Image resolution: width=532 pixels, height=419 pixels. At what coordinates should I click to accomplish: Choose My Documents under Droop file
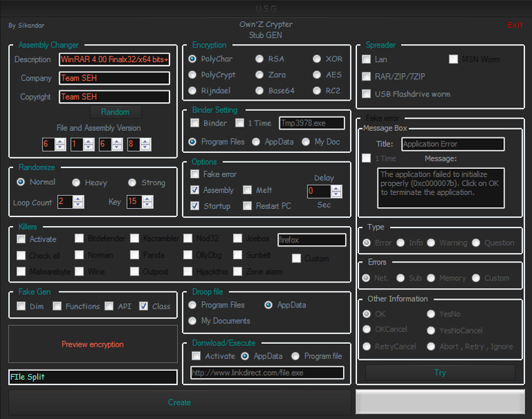(x=193, y=321)
